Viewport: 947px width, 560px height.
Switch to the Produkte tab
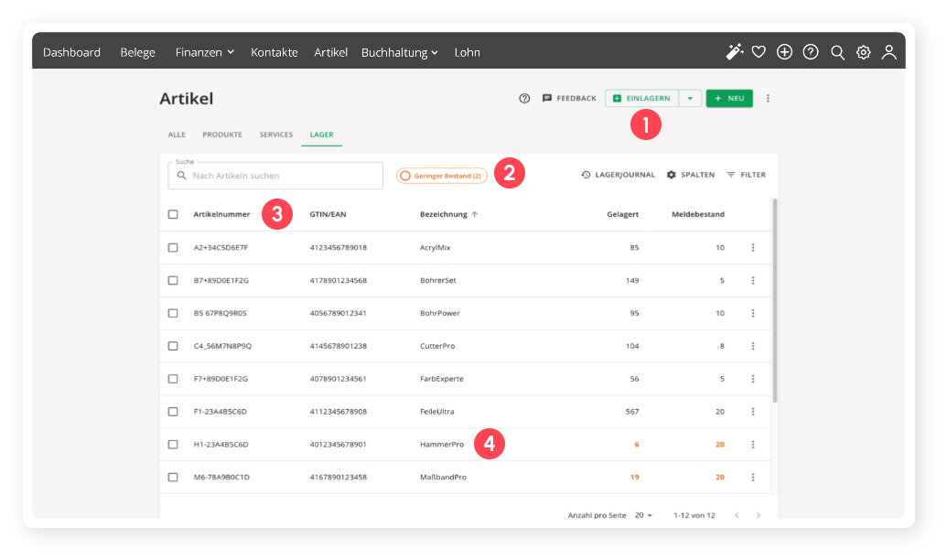pyautogui.click(x=222, y=135)
